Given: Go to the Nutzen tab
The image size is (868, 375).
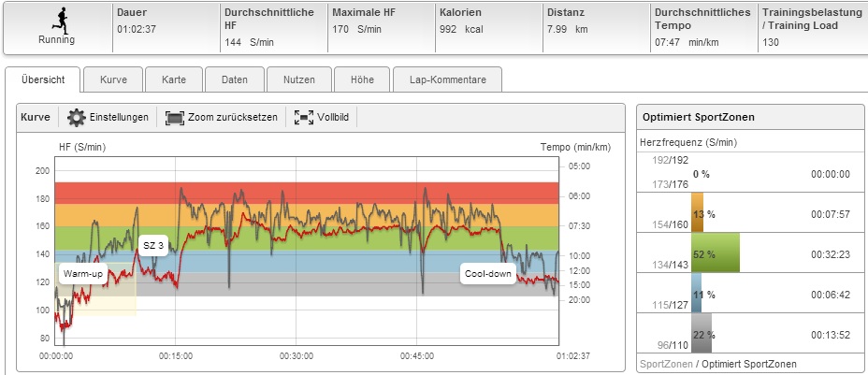Looking at the screenshot, I should [x=298, y=80].
